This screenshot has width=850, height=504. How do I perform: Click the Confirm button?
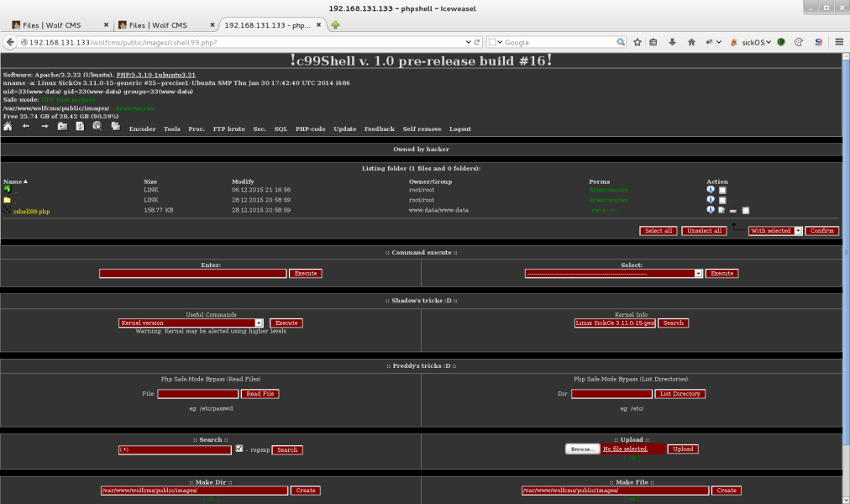tap(821, 231)
